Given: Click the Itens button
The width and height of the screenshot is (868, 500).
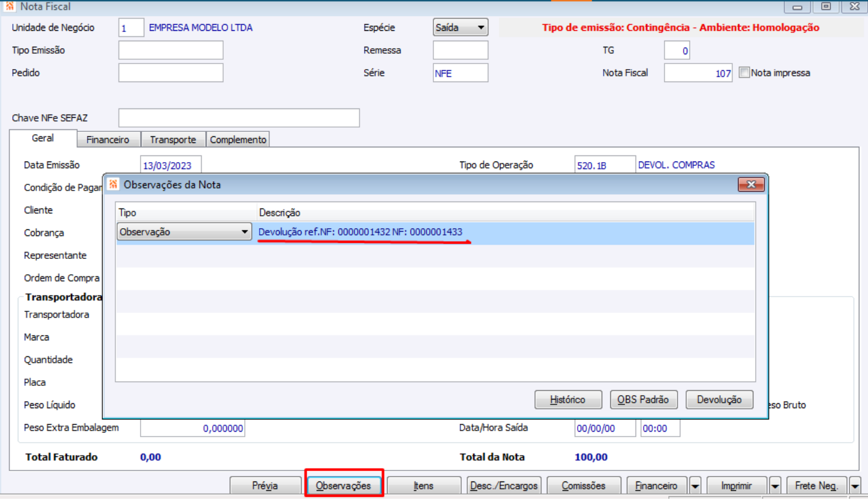Looking at the screenshot, I should click(x=424, y=486).
